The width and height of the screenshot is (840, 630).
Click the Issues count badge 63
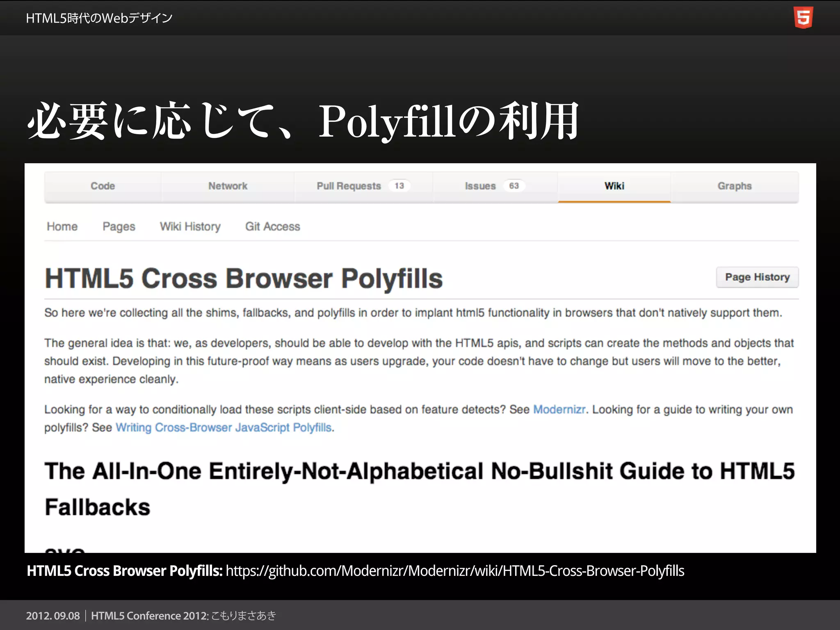514,186
